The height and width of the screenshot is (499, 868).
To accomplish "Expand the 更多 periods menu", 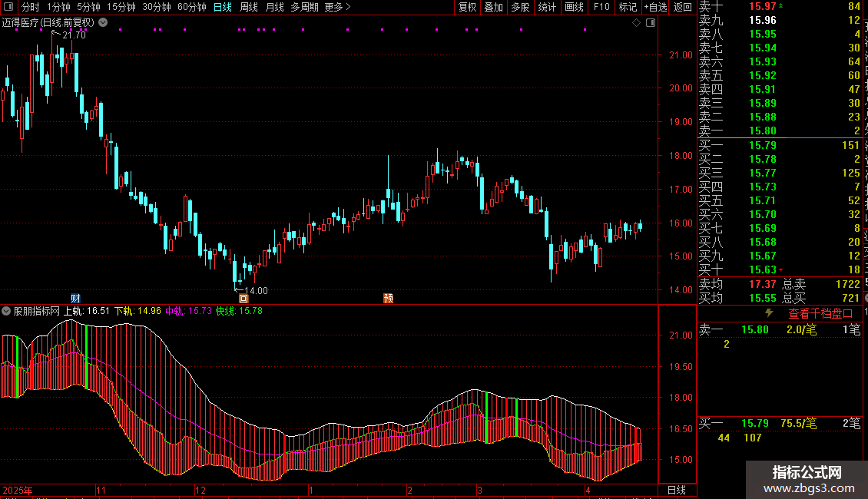I will click(x=337, y=7).
